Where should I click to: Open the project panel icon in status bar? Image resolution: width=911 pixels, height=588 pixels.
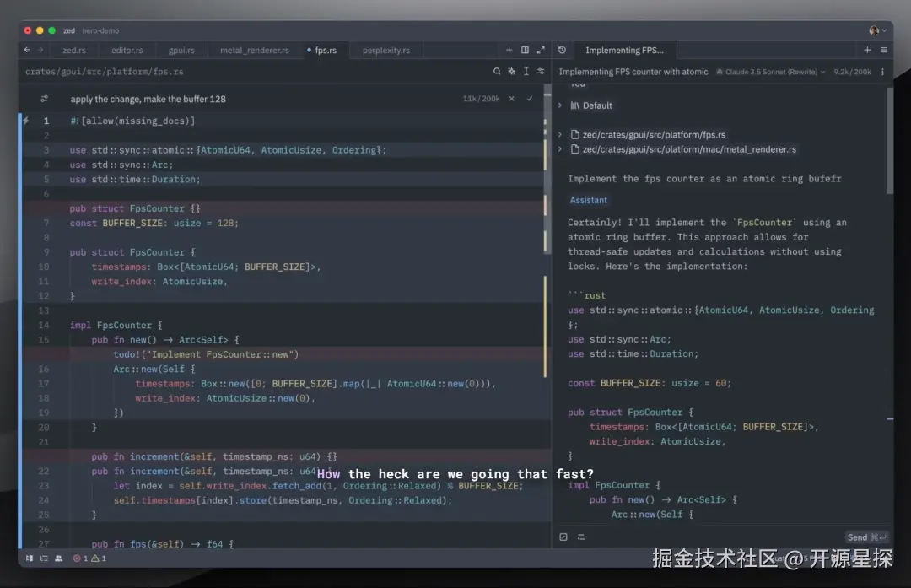click(29, 558)
